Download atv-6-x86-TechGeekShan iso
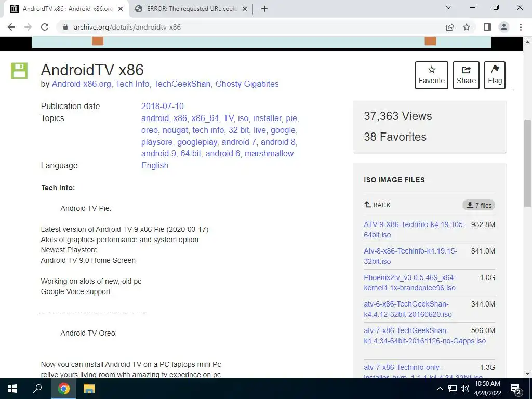This screenshot has height=399, width=532. [408, 309]
